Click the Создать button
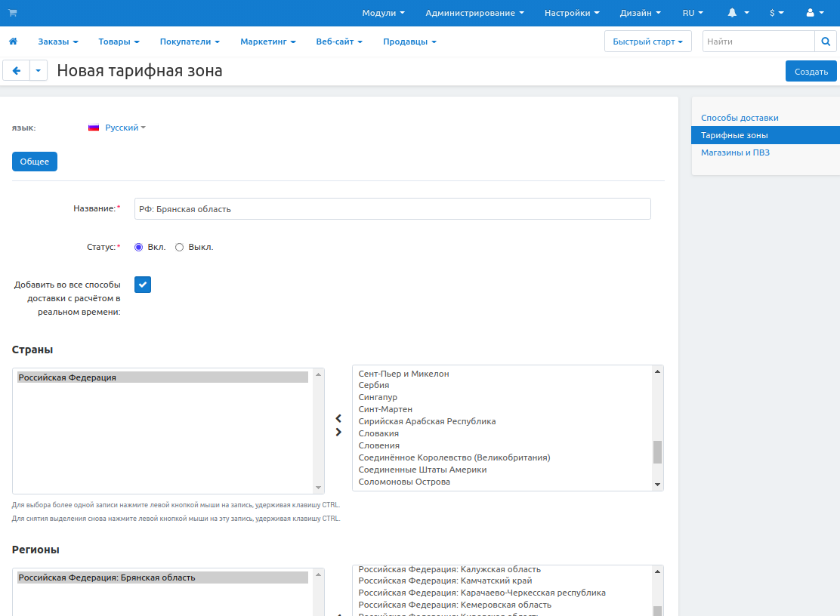840x616 pixels. coord(811,72)
